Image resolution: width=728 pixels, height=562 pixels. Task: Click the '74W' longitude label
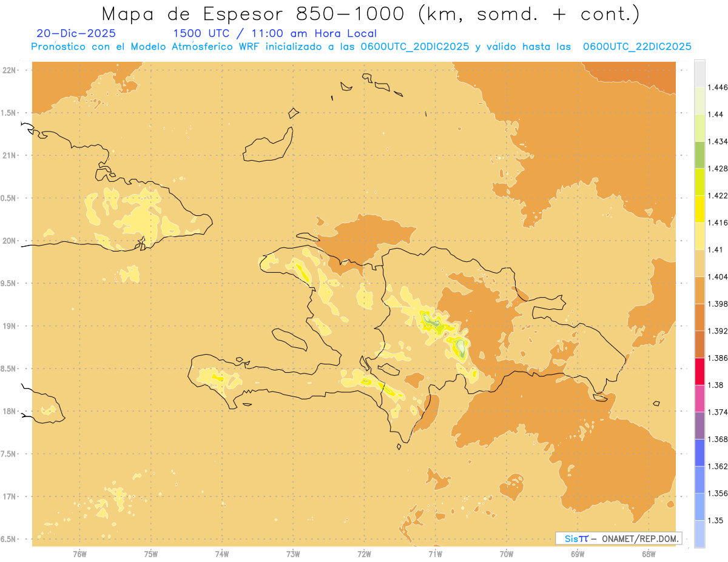(x=222, y=554)
